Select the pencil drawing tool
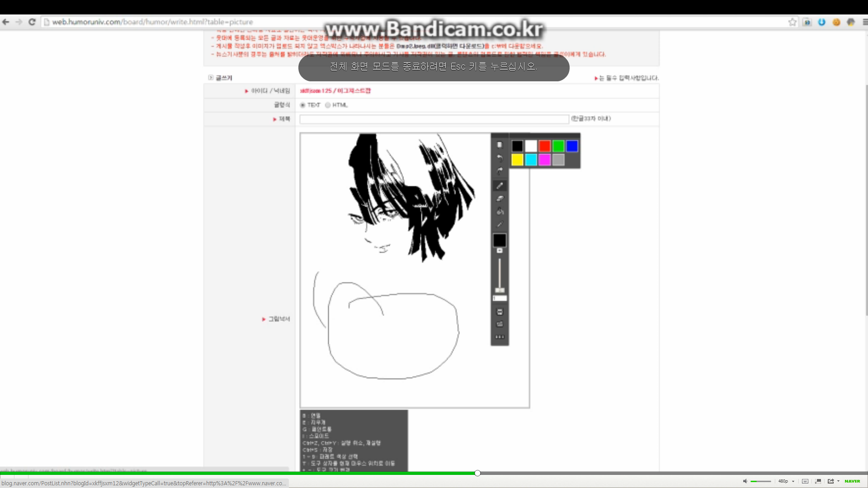Viewport: 868px width, 488px height. [x=500, y=186]
